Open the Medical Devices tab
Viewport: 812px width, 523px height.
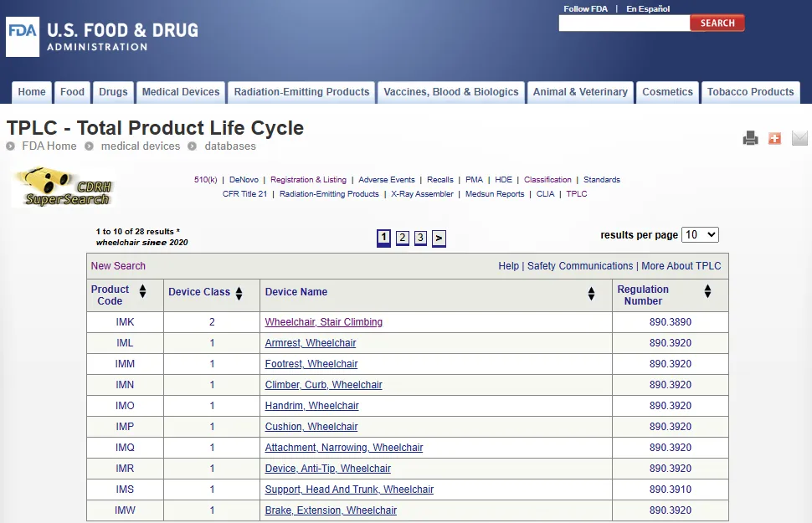(181, 92)
